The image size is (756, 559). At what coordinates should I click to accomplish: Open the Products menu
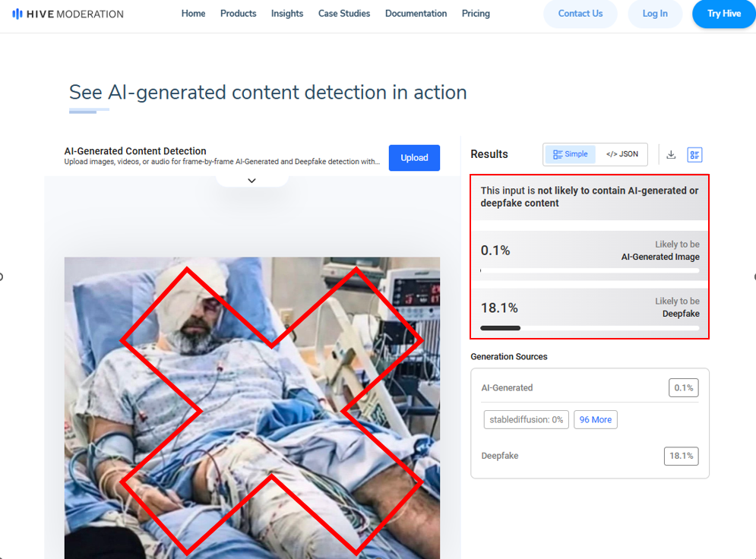click(x=238, y=14)
